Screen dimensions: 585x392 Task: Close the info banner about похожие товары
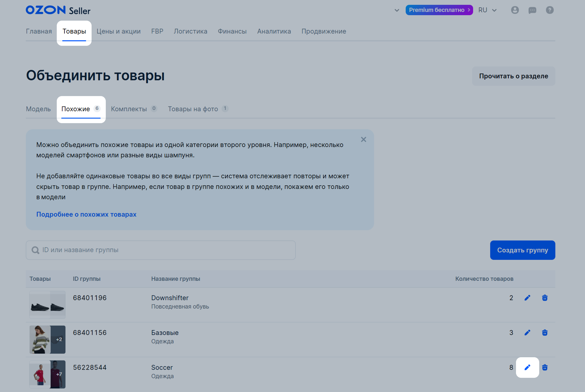[363, 140]
